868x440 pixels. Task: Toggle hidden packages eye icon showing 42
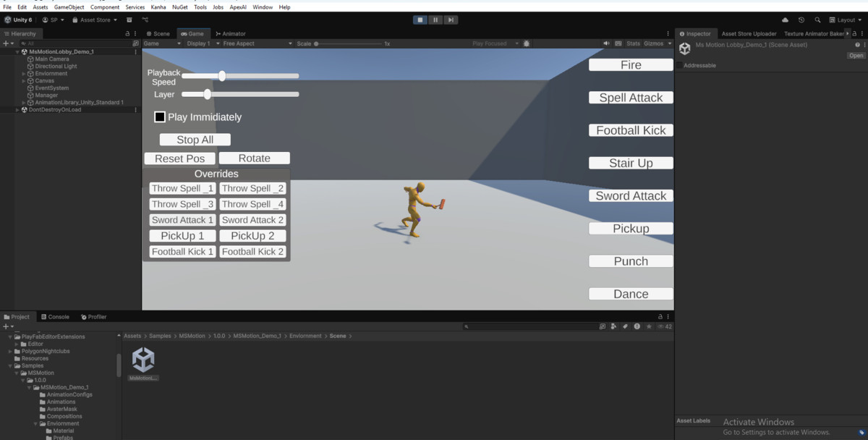click(663, 326)
